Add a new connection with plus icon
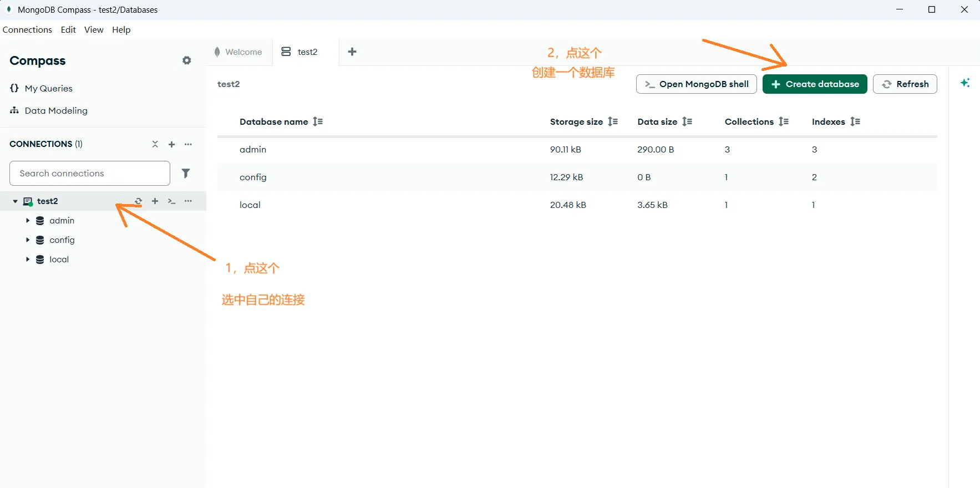This screenshot has height=488, width=980. click(172, 144)
